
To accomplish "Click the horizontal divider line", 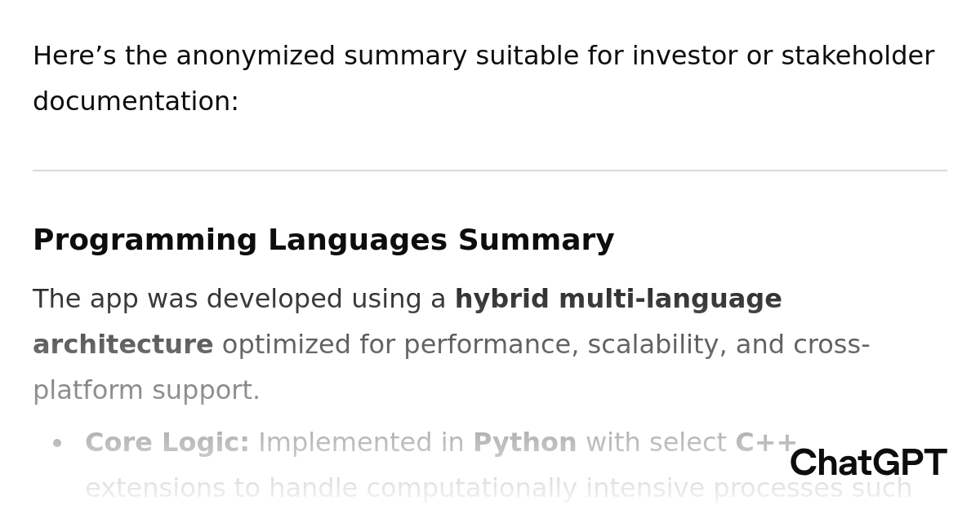I will click(490, 171).
